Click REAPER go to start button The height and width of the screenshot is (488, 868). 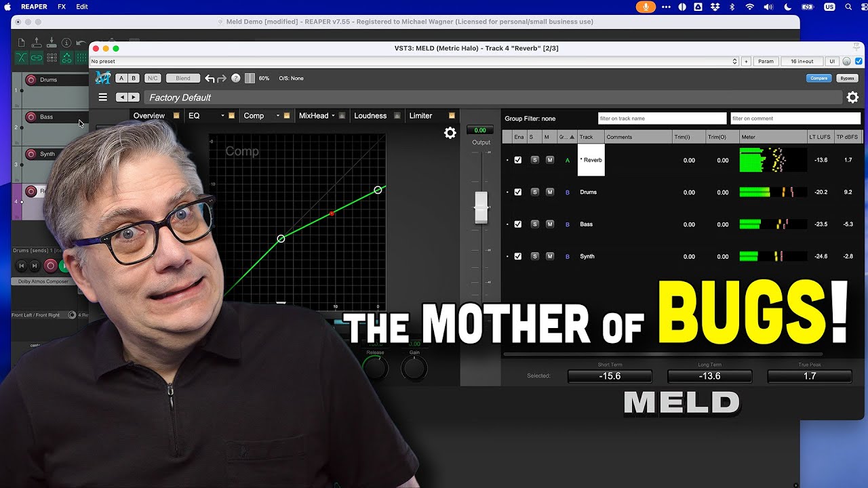click(21, 266)
